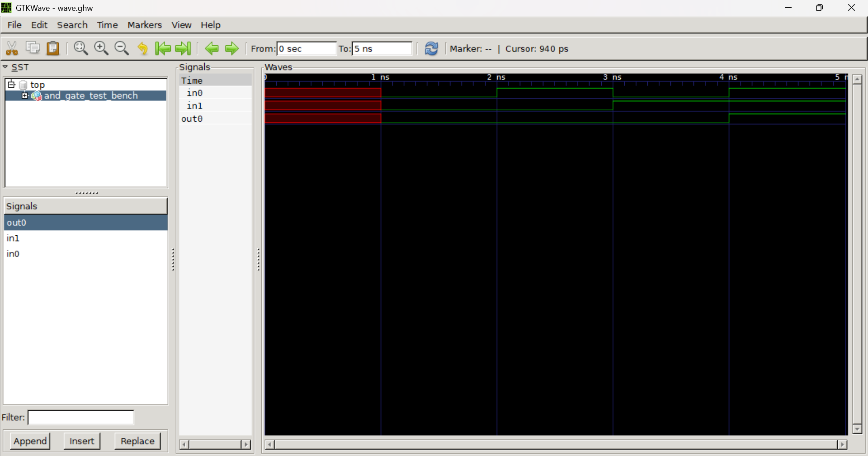Screen dimensions: 868x456
Task: Click the waves horizontal scrollbar right arrow
Action: [843, 444]
